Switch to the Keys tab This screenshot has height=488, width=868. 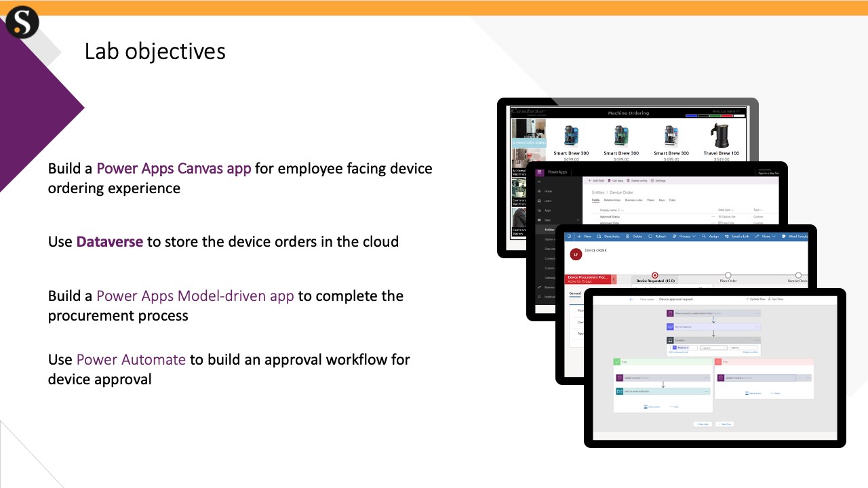662,200
